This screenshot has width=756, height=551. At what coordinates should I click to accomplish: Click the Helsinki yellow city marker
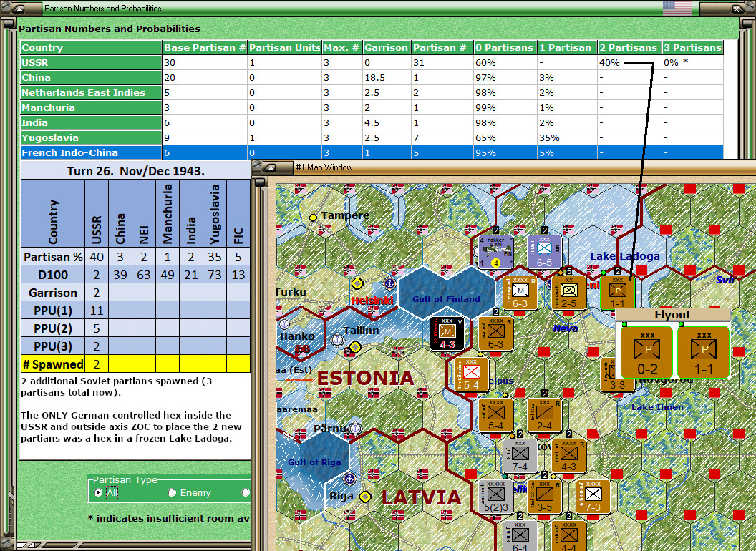coord(357,283)
